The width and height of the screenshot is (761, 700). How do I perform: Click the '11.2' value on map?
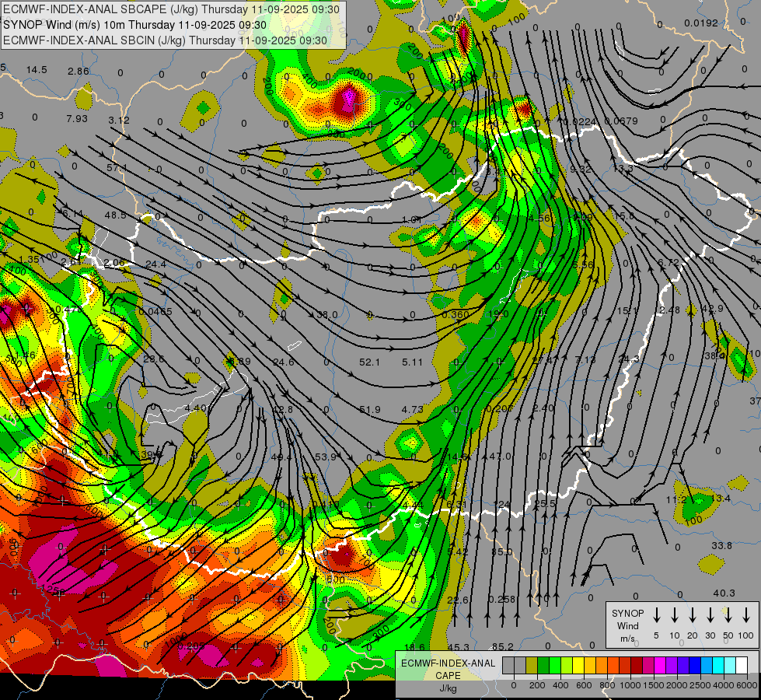point(676,500)
